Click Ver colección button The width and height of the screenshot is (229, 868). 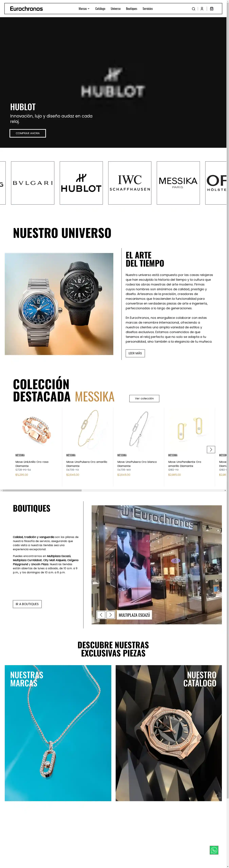coord(144,399)
